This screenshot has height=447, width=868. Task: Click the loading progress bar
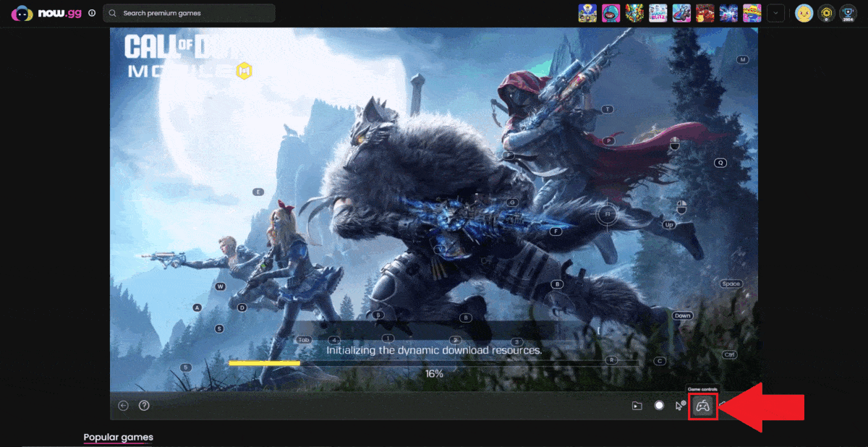(x=434, y=362)
